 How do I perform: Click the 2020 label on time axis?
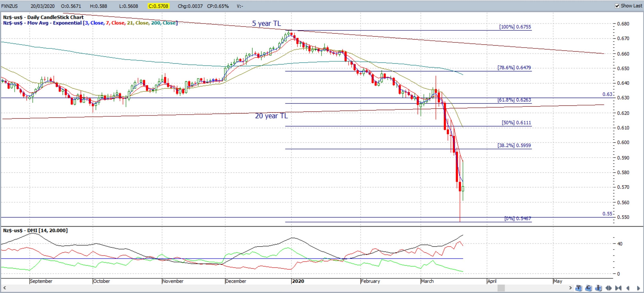298,281
